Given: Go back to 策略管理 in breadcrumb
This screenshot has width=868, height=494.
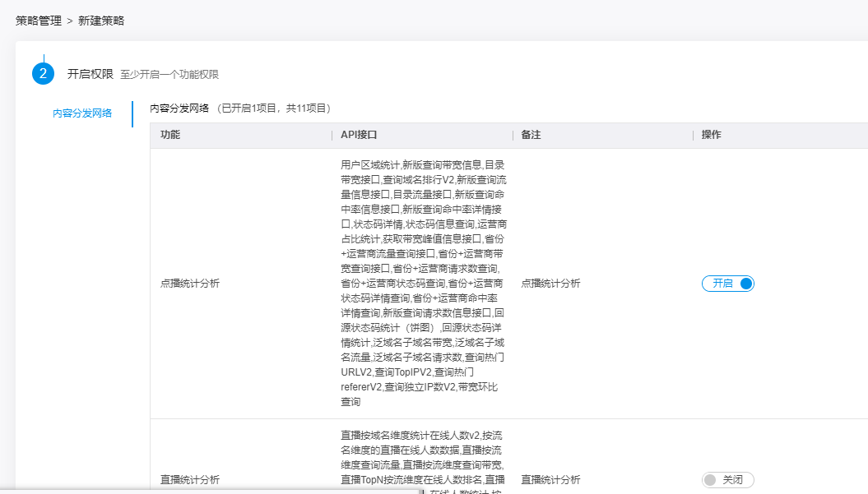Looking at the screenshot, I should (39, 21).
